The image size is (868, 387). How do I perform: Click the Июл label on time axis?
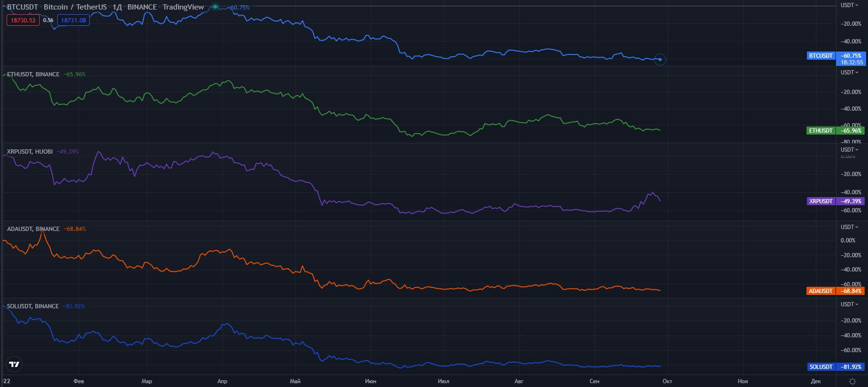pyautogui.click(x=443, y=381)
